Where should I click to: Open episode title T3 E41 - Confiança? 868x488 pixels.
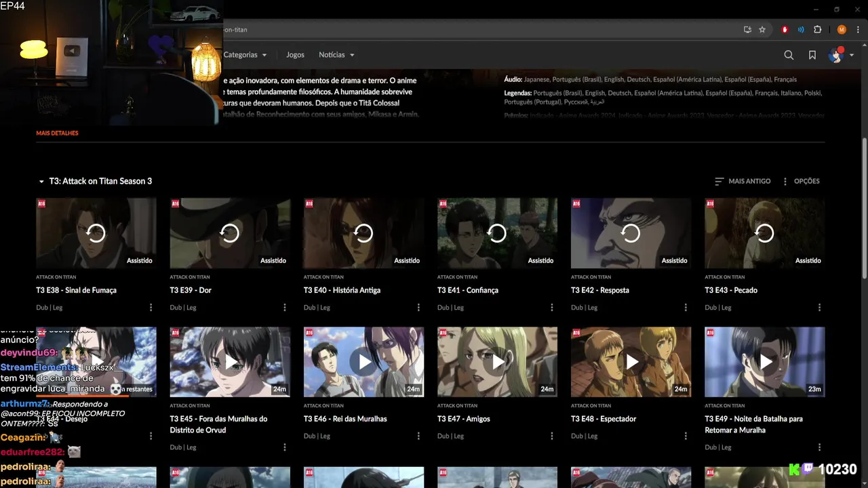[x=468, y=290]
